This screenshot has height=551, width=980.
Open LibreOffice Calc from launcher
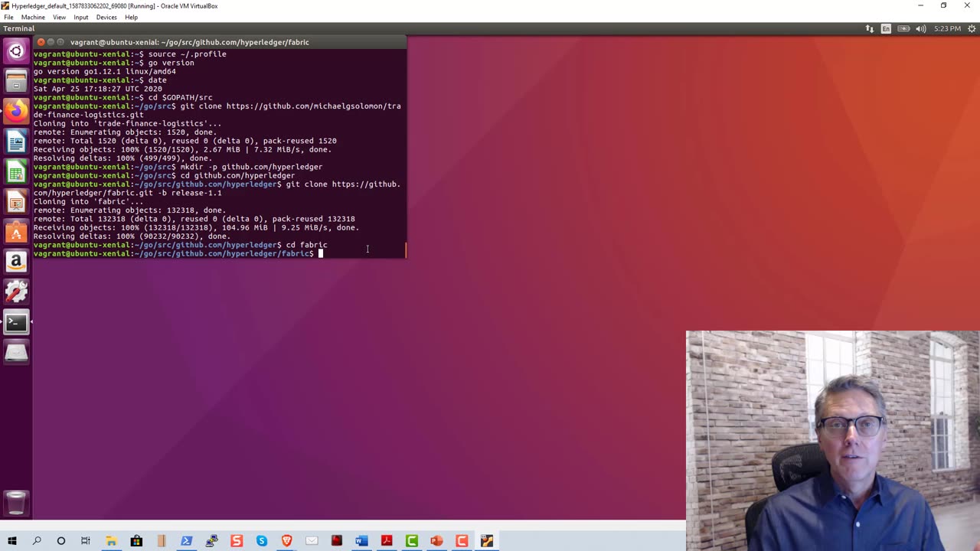pos(16,171)
